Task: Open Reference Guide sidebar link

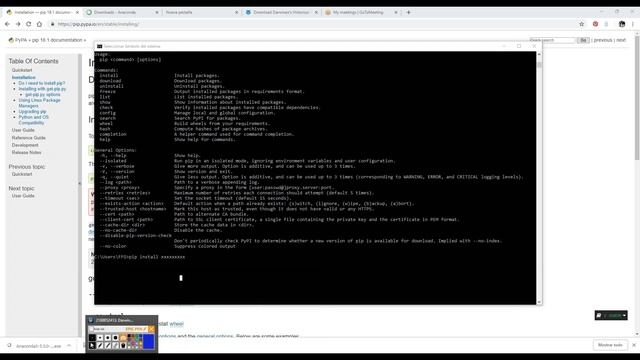Action: (29, 138)
